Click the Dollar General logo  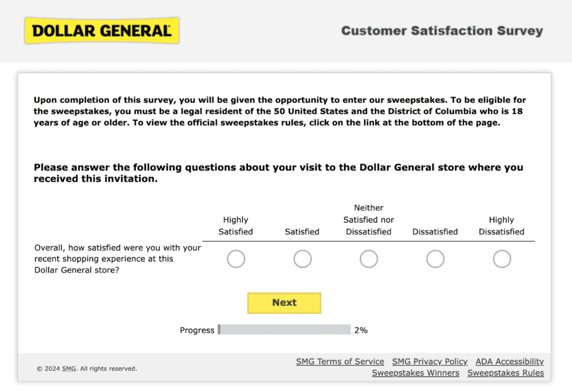point(101,31)
